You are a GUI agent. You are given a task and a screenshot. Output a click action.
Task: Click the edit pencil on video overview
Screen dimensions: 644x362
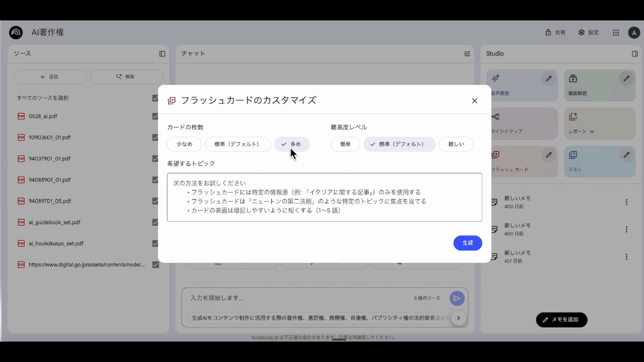pos(626,79)
